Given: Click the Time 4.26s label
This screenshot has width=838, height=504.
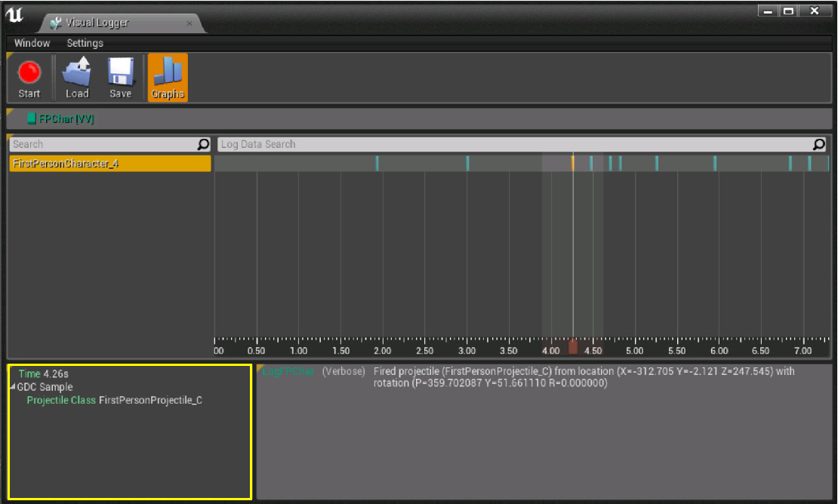Looking at the screenshot, I should pos(43,373).
